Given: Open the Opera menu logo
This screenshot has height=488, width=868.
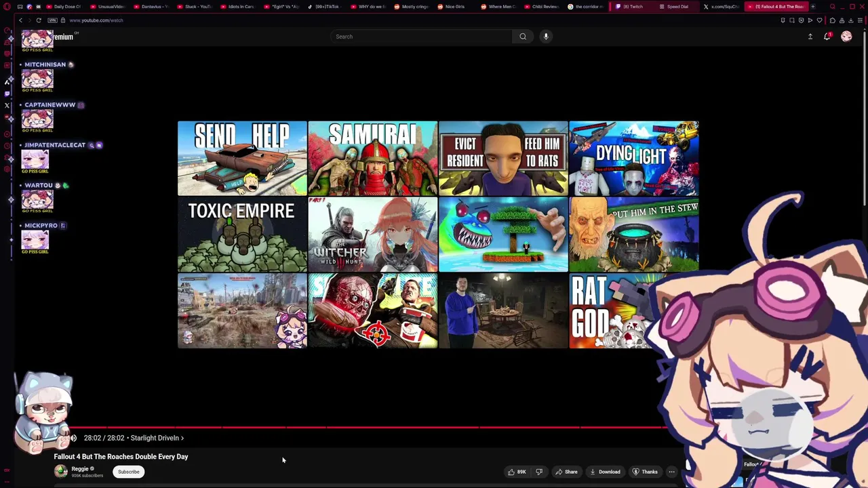Looking at the screenshot, I should [x=7, y=7].
